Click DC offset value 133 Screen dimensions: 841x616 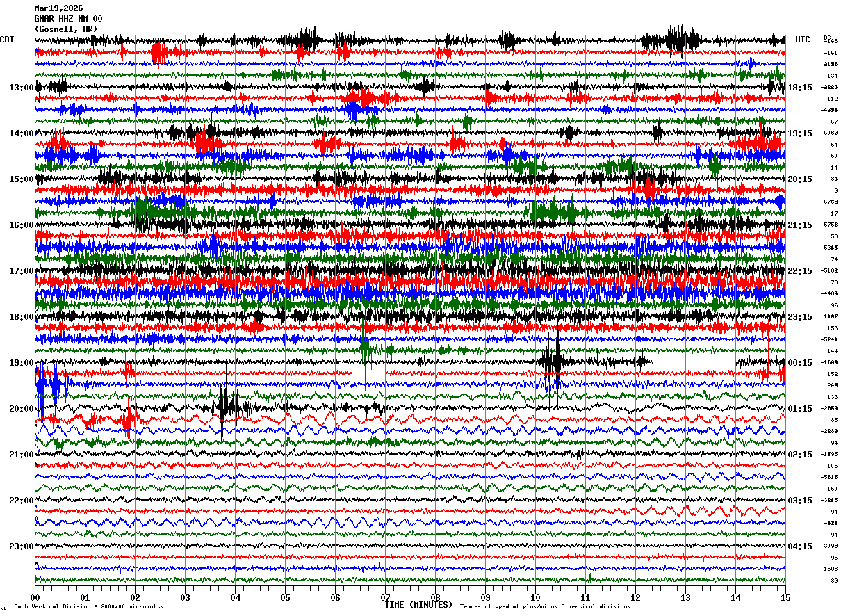point(832,397)
